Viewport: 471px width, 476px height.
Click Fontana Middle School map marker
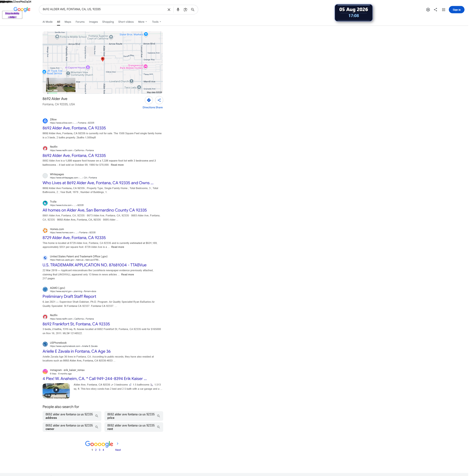click(x=57, y=37)
